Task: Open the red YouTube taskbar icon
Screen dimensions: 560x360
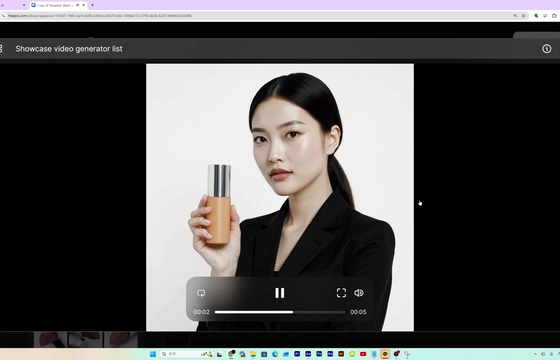Action: [x=363, y=354]
